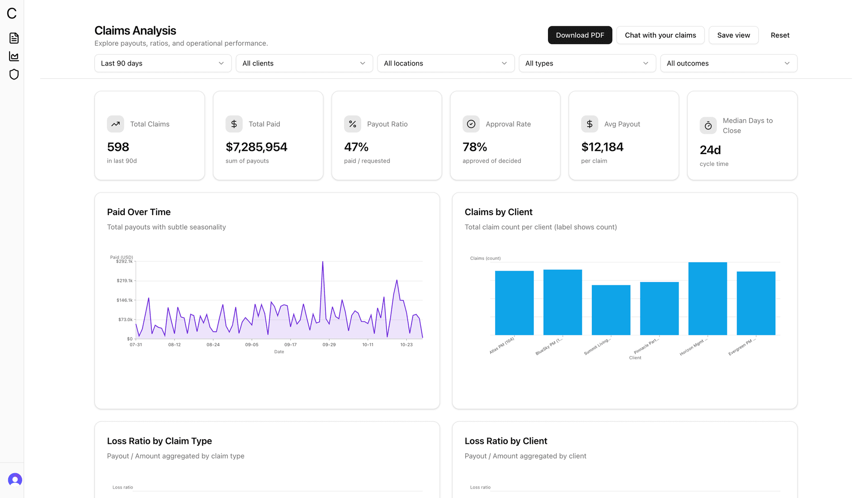Click the Save view button
Screen dimensions: 868x498
(733, 35)
